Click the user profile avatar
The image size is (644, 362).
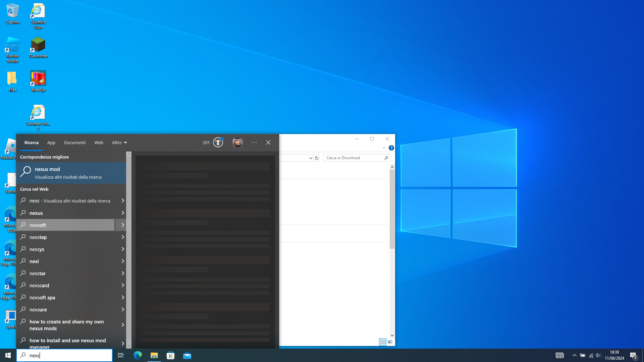[x=237, y=142]
